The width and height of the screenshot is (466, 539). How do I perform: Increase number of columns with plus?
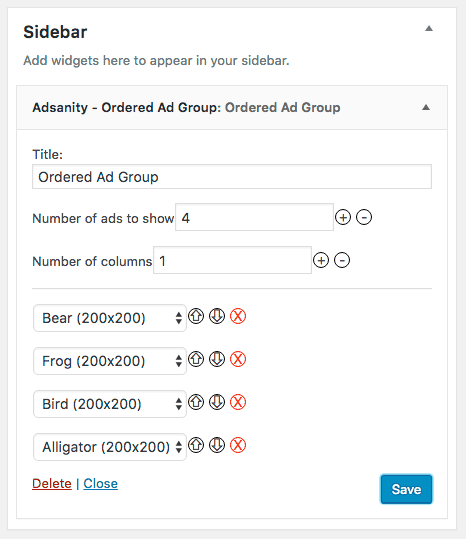click(x=321, y=260)
